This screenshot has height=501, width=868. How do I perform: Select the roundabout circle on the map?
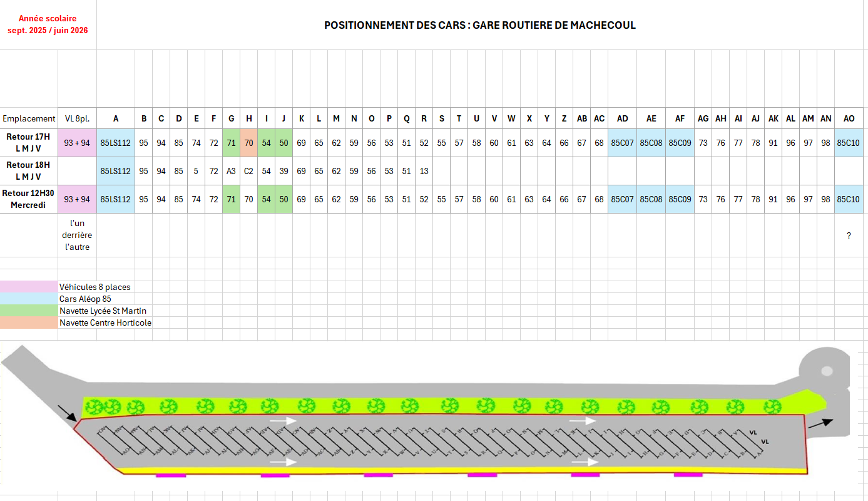pos(827,371)
